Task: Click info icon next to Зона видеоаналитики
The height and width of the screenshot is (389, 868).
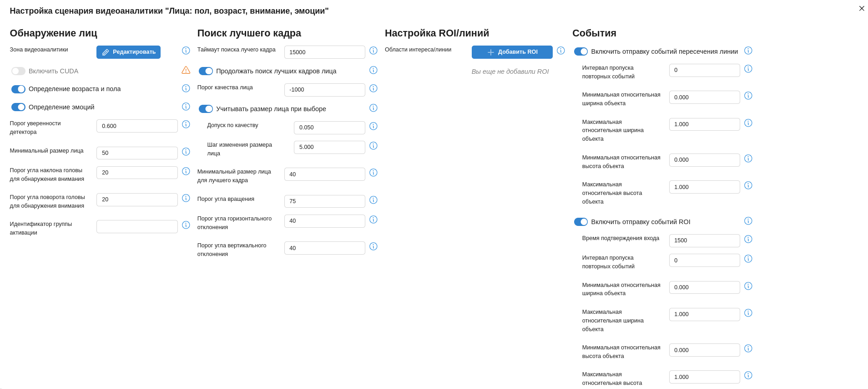Action: [186, 51]
